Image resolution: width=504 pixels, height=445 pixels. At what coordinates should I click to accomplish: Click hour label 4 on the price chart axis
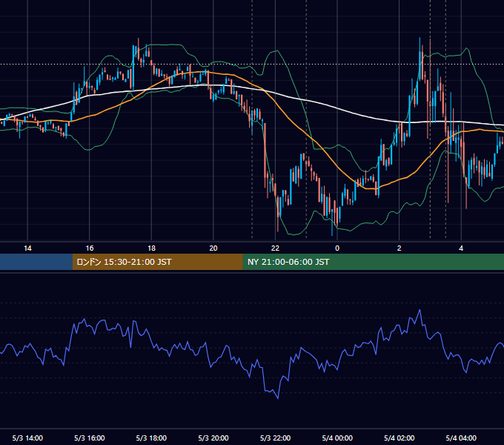461,248
